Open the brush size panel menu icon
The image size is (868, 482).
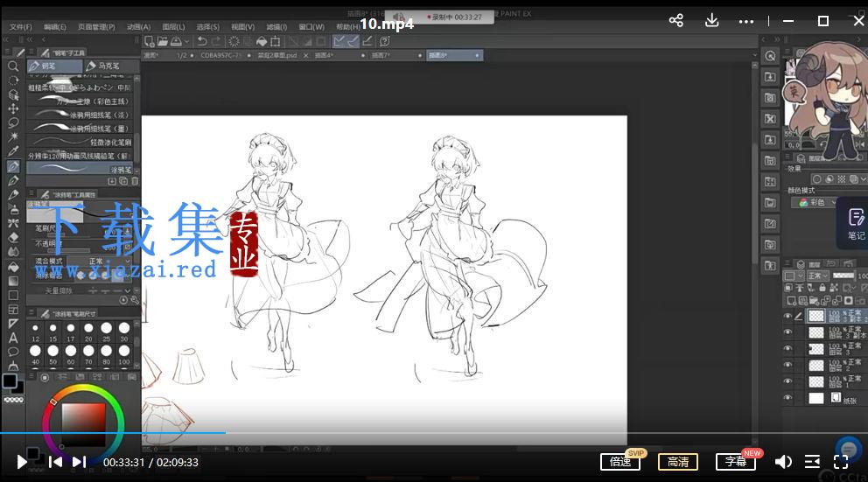point(31,313)
